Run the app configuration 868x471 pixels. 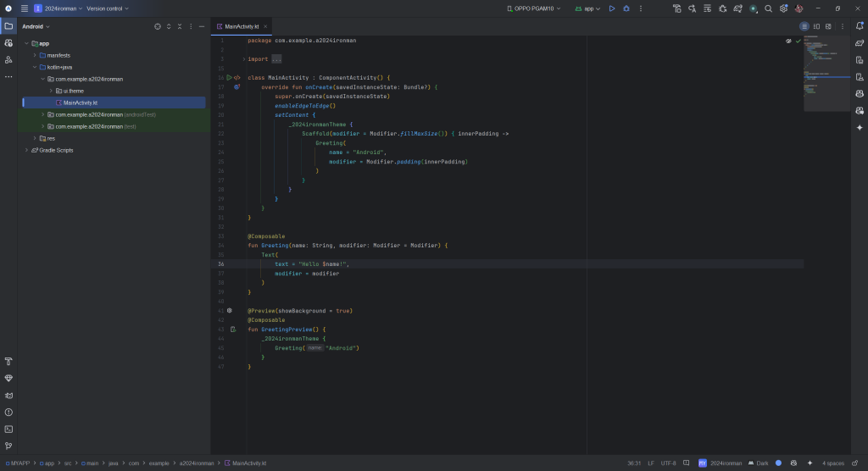click(612, 8)
